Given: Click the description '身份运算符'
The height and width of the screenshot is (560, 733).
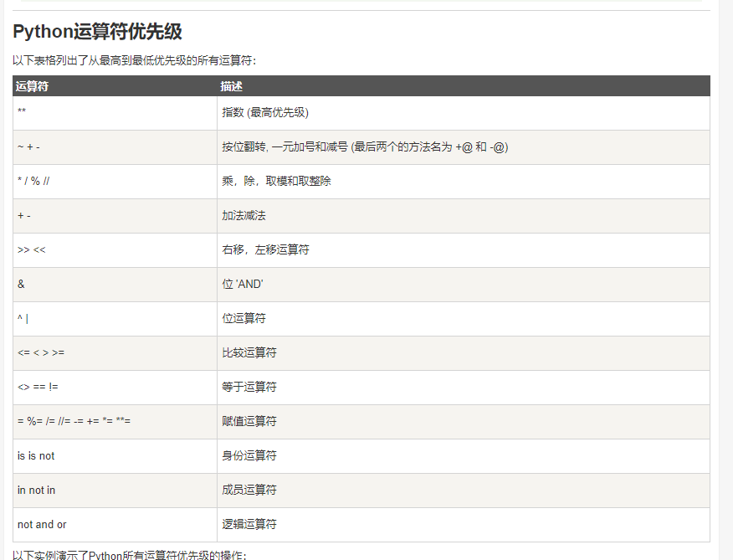Looking at the screenshot, I should 249,455.
